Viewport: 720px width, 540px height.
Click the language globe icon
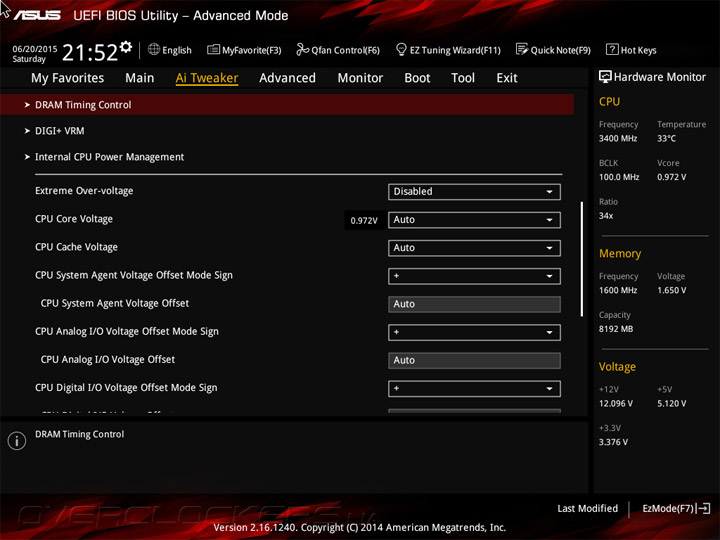pos(154,49)
